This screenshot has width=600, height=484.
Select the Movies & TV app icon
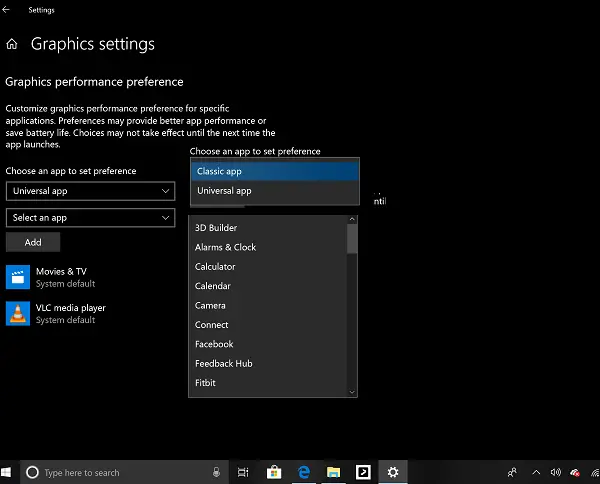tap(18, 277)
